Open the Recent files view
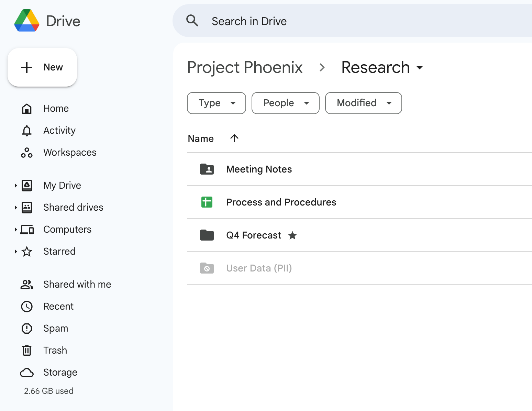Screen dimensions: 532x411 [x=58, y=307]
